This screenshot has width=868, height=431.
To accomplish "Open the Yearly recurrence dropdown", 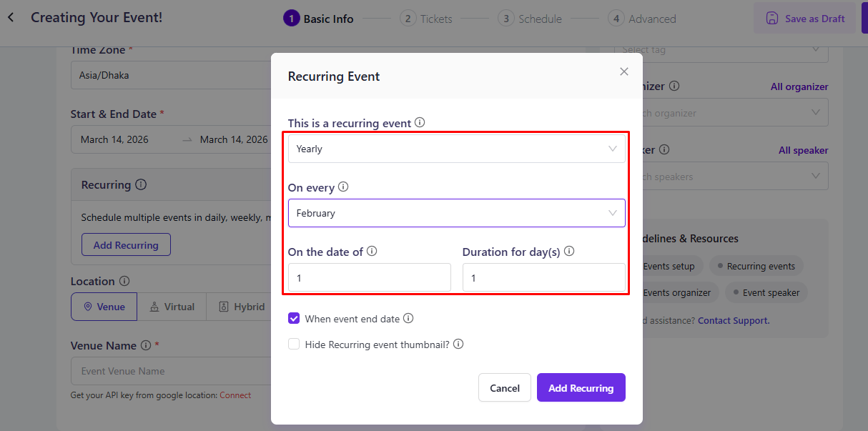I will point(456,149).
